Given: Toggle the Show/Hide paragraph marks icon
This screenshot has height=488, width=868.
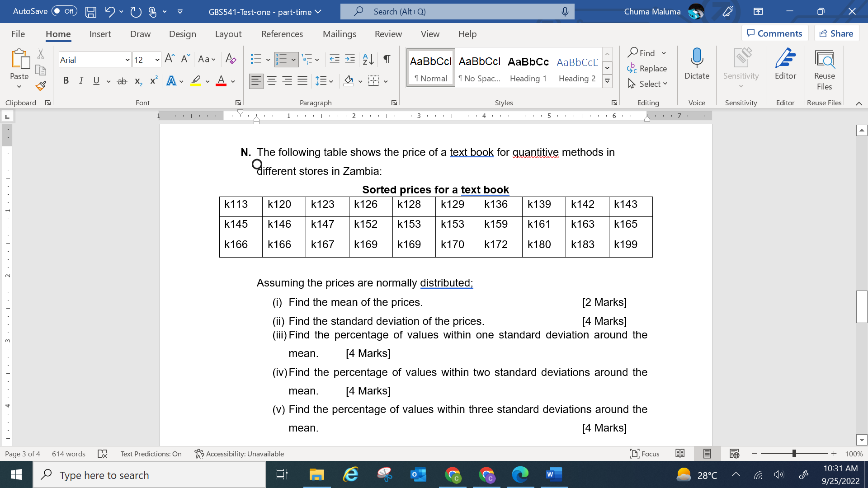Looking at the screenshot, I should pos(386,59).
